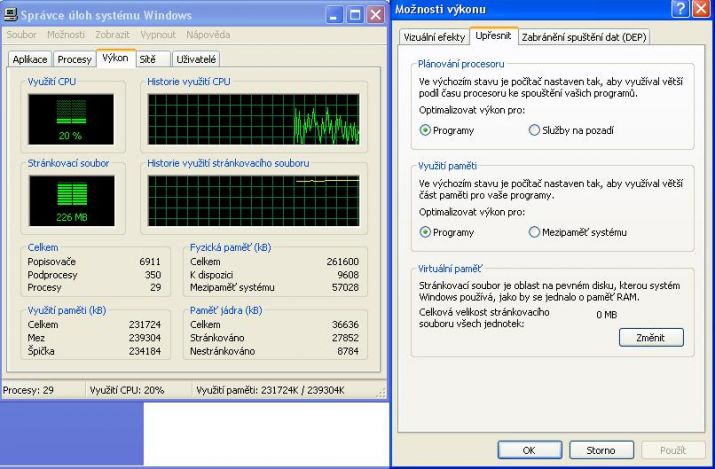
Task: Switch to the Sítě tab
Action: click(x=153, y=59)
